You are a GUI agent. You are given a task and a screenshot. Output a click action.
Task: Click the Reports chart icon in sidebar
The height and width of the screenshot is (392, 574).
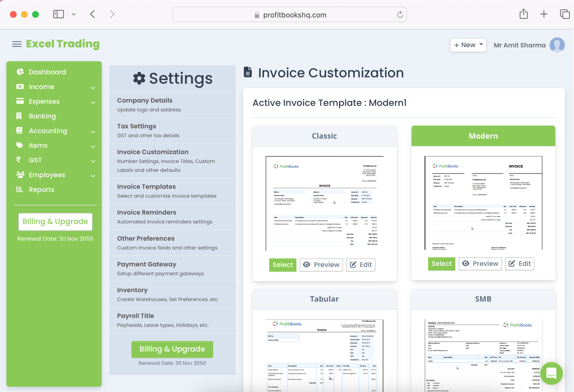click(x=19, y=189)
